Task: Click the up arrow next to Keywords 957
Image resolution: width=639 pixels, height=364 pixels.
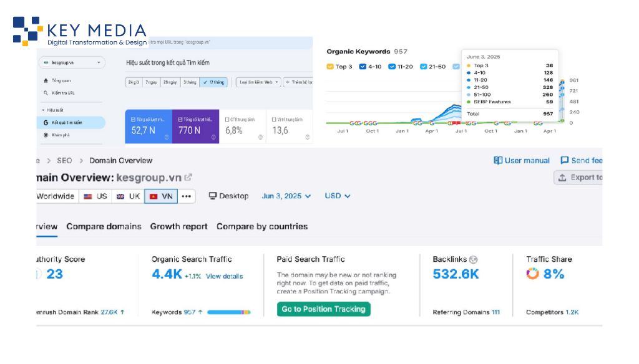Action: point(200,312)
